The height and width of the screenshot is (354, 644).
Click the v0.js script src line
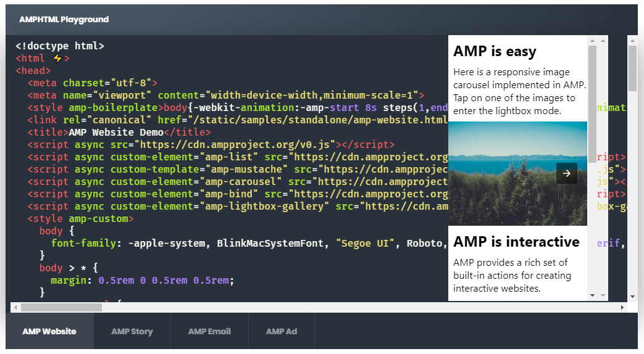(x=211, y=145)
